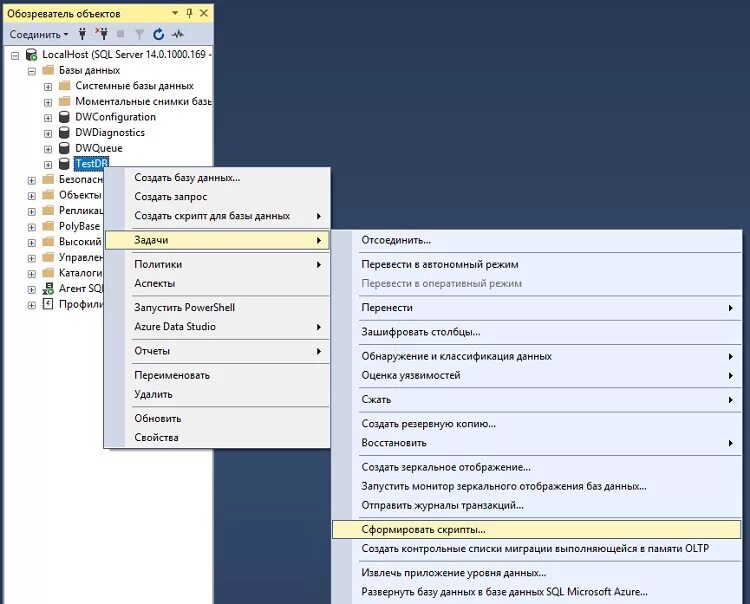Click the TestDB database cylinder icon
Screen dimensions: 750x604
pyautogui.click(x=64, y=164)
